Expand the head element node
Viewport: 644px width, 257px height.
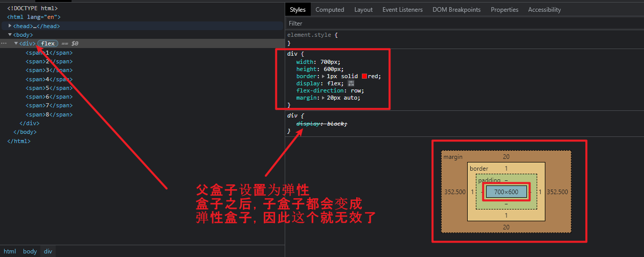point(10,26)
